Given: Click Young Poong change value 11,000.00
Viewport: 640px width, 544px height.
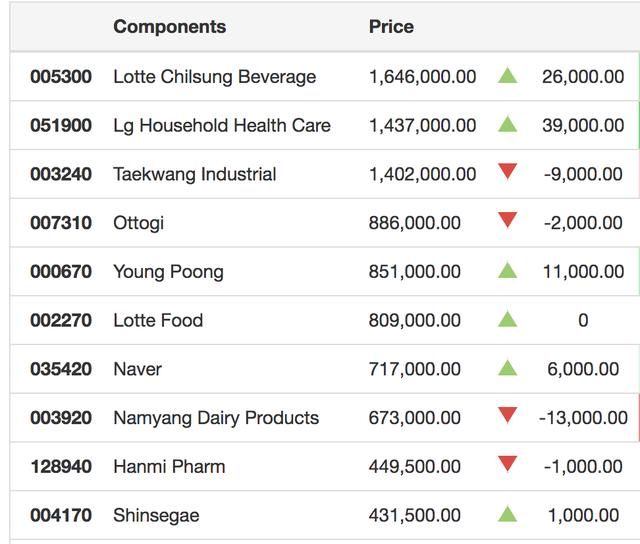Looking at the screenshot, I should 583,272.
